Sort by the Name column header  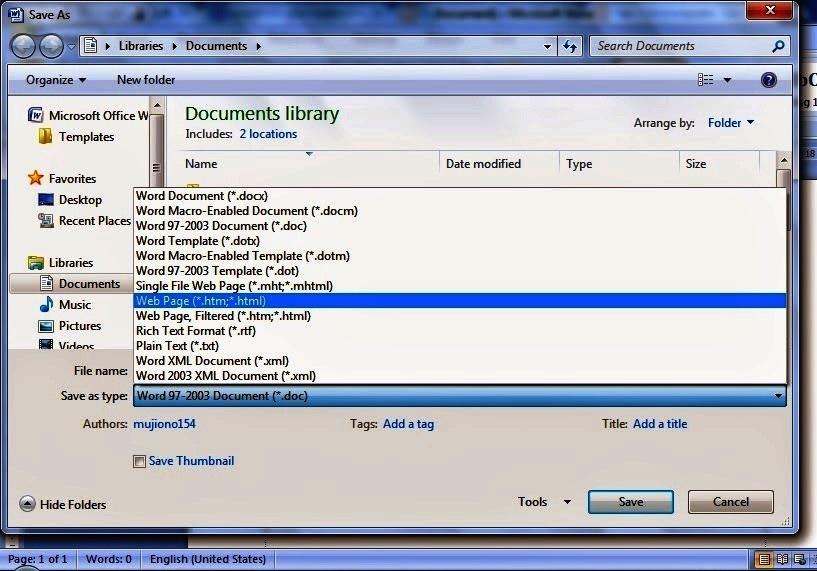click(310, 164)
